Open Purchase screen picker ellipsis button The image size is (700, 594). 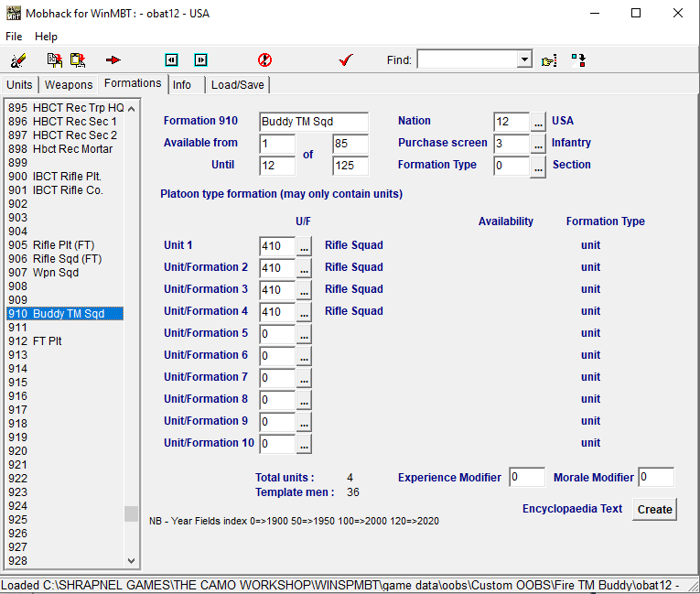click(x=538, y=144)
